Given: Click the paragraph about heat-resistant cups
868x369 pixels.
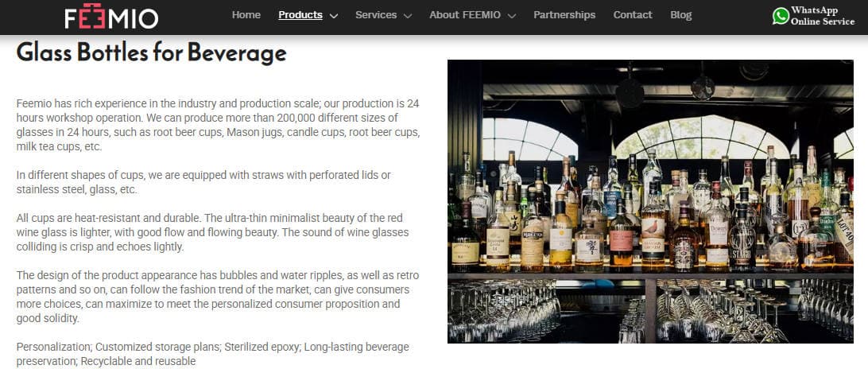Looking at the screenshot, I should pyautogui.click(x=213, y=232).
